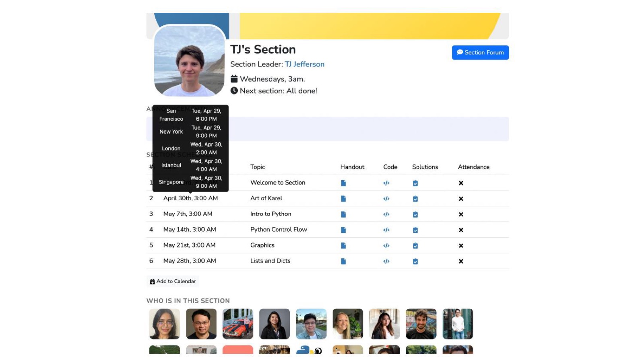This screenshot has width=644, height=362.
Task: Open handout for Intro to Python
Action: pyautogui.click(x=343, y=214)
